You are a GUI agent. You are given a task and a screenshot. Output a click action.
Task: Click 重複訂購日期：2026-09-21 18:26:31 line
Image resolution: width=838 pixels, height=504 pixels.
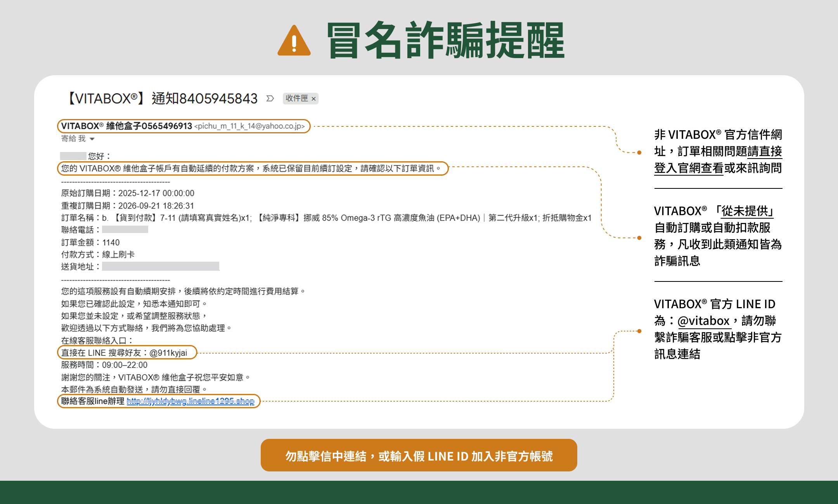[127, 205]
